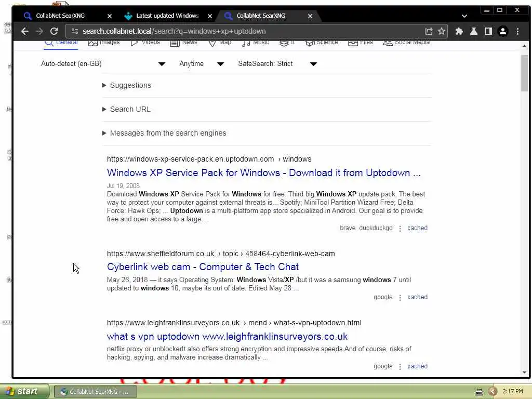Click the brave engine label
The image size is (532, 399).
(348, 228)
